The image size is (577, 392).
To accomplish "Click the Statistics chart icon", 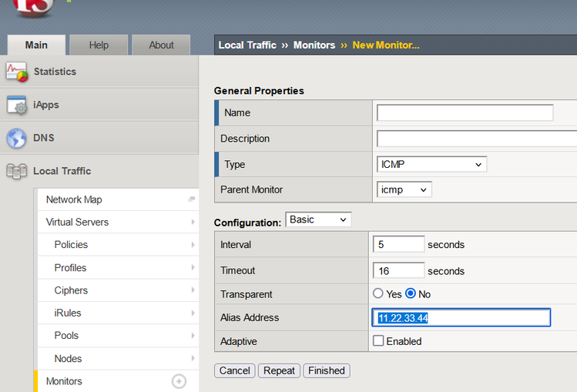I will (16, 72).
